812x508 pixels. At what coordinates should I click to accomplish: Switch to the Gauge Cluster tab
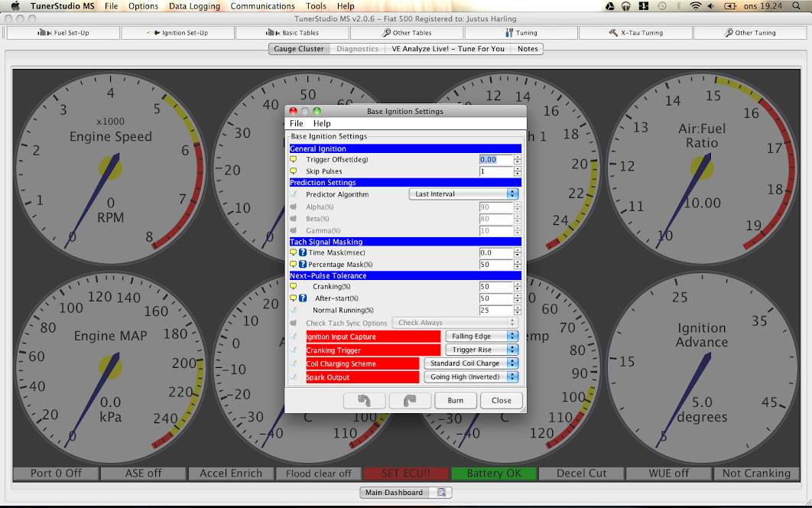point(299,49)
